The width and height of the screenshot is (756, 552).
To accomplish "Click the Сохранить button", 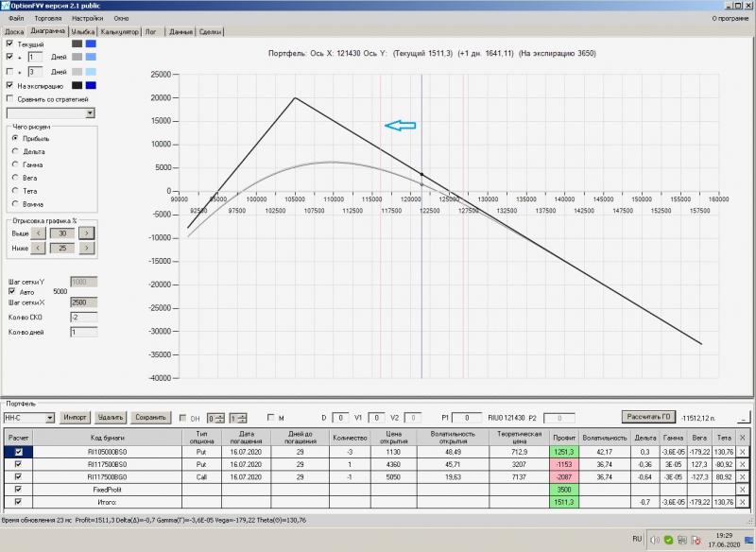I will pyautogui.click(x=150, y=418).
